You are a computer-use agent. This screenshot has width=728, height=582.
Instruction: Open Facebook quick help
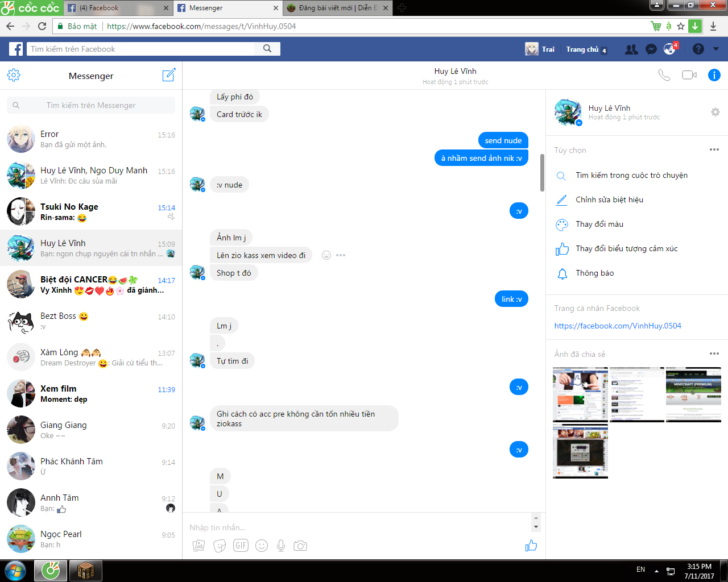pos(698,49)
